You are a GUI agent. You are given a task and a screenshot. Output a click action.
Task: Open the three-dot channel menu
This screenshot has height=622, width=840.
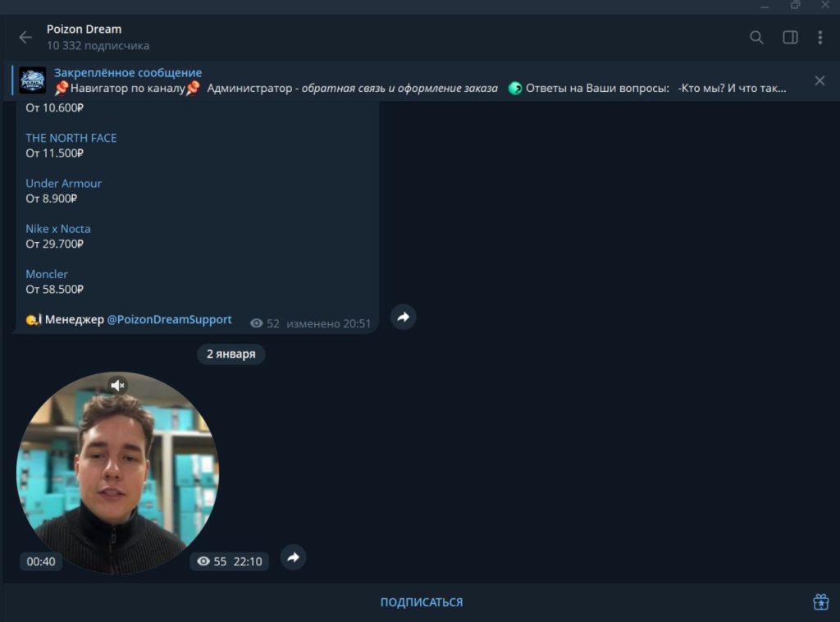click(x=819, y=37)
